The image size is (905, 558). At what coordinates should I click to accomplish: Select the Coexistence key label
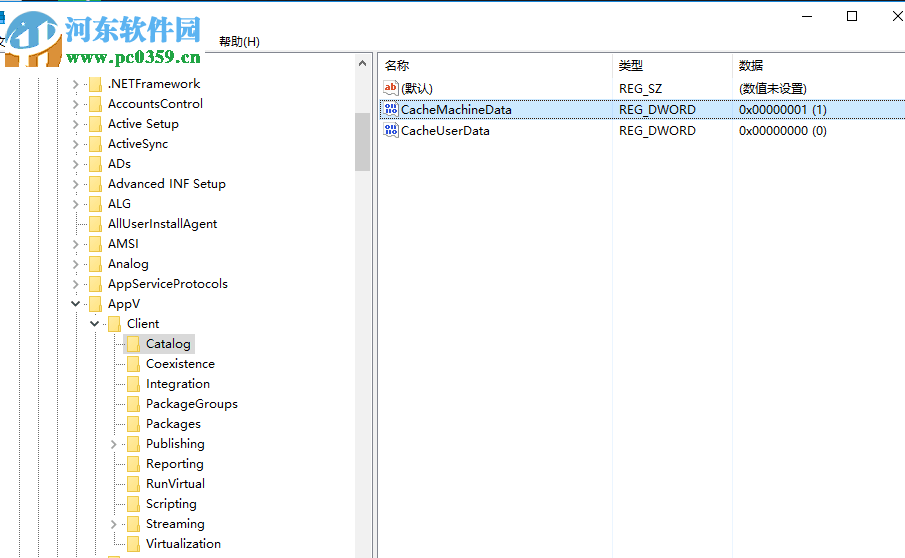180,364
